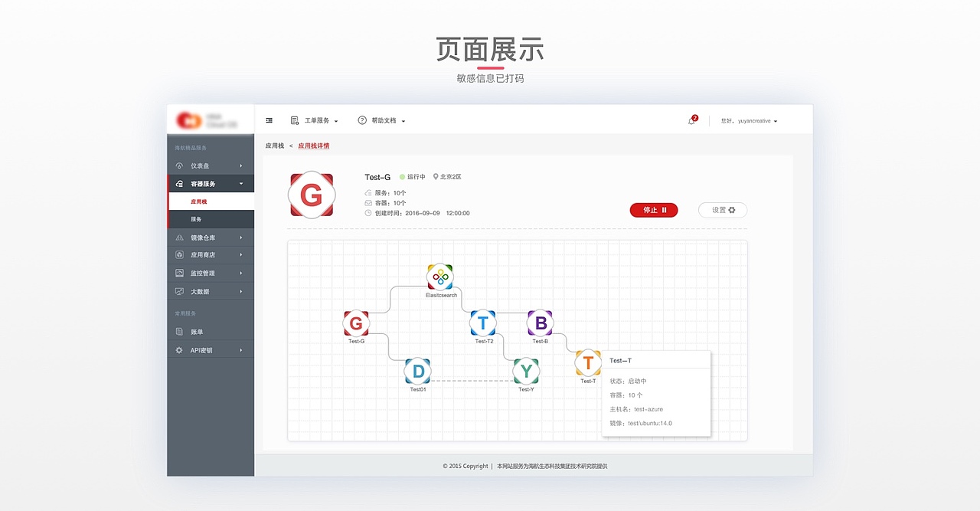Expand the 大数据 submenu arrow
Screen dimensions: 980x511
tap(240, 291)
